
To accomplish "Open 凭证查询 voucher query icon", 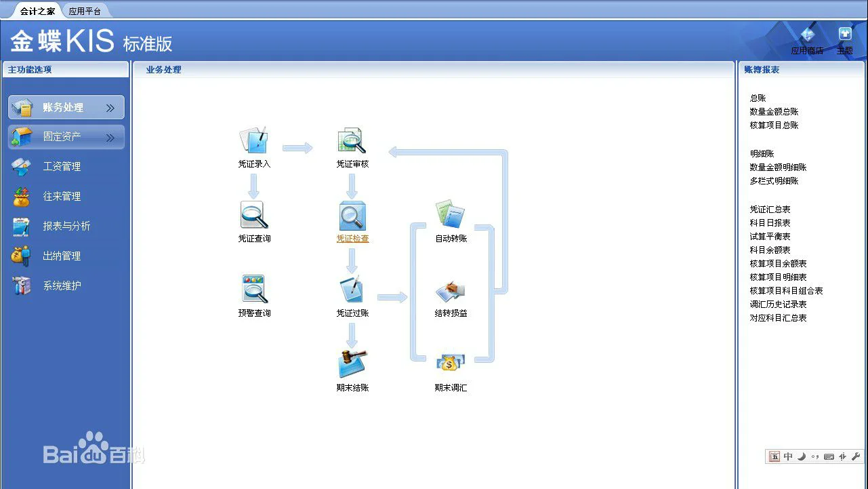I will (x=254, y=215).
